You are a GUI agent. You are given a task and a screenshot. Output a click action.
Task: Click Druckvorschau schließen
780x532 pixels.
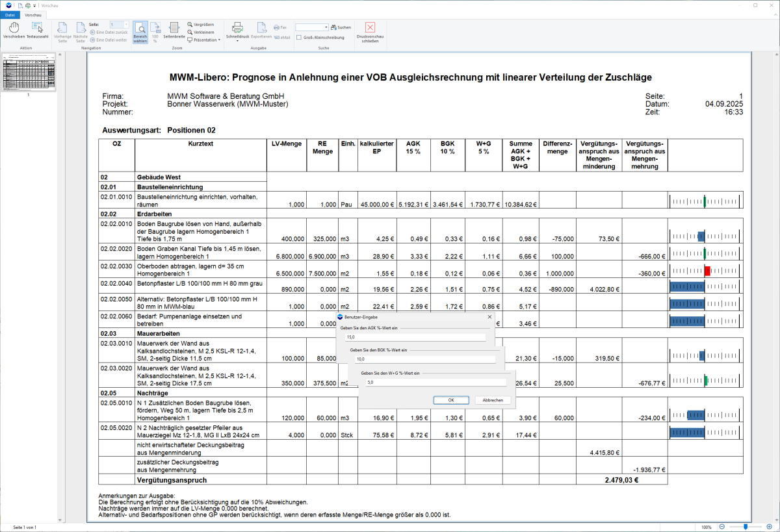point(370,32)
